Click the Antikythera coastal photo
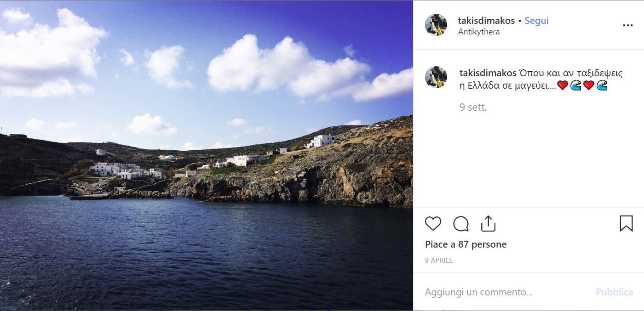 pyautogui.click(x=207, y=155)
